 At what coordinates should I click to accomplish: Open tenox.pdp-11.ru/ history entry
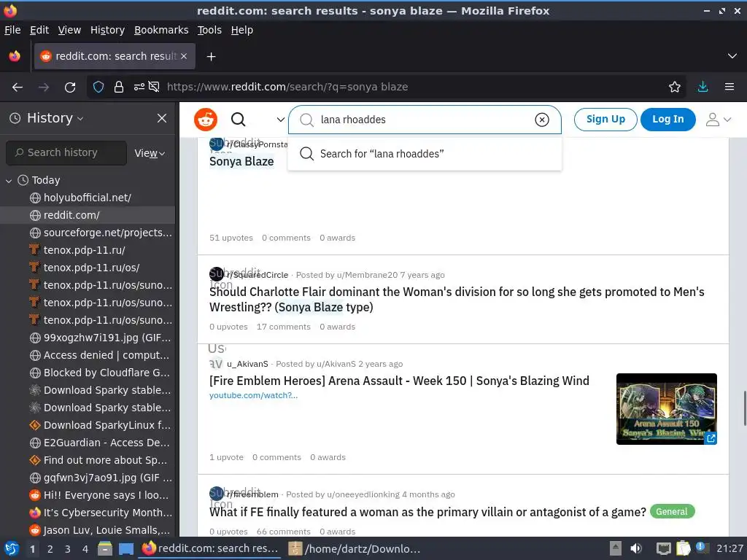click(x=88, y=251)
